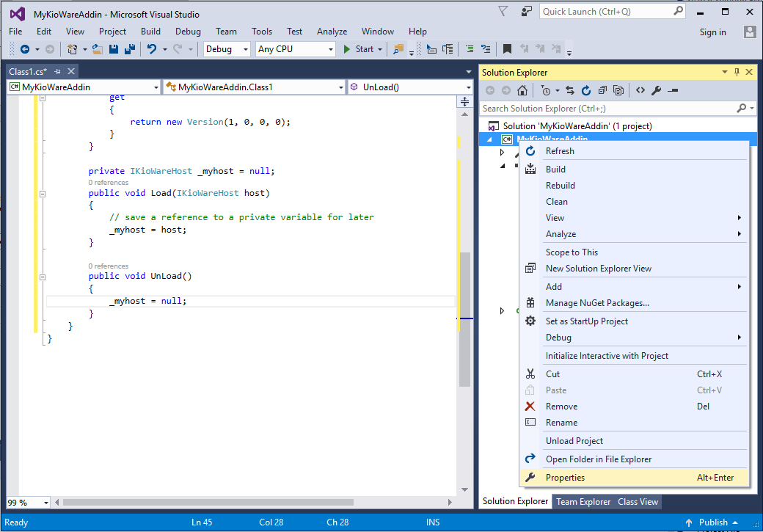763x532 pixels.
Task: Click the Find in Files toolbar icon
Action: [398, 49]
